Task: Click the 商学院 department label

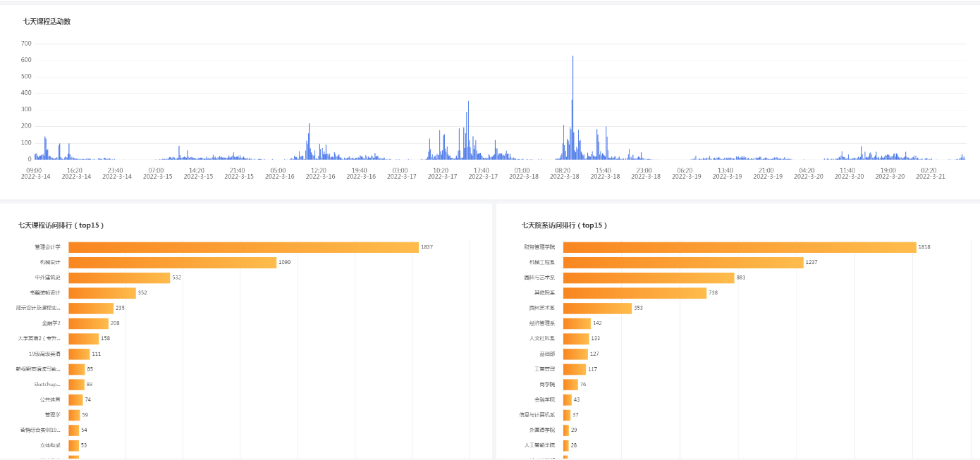Action: [x=547, y=385]
